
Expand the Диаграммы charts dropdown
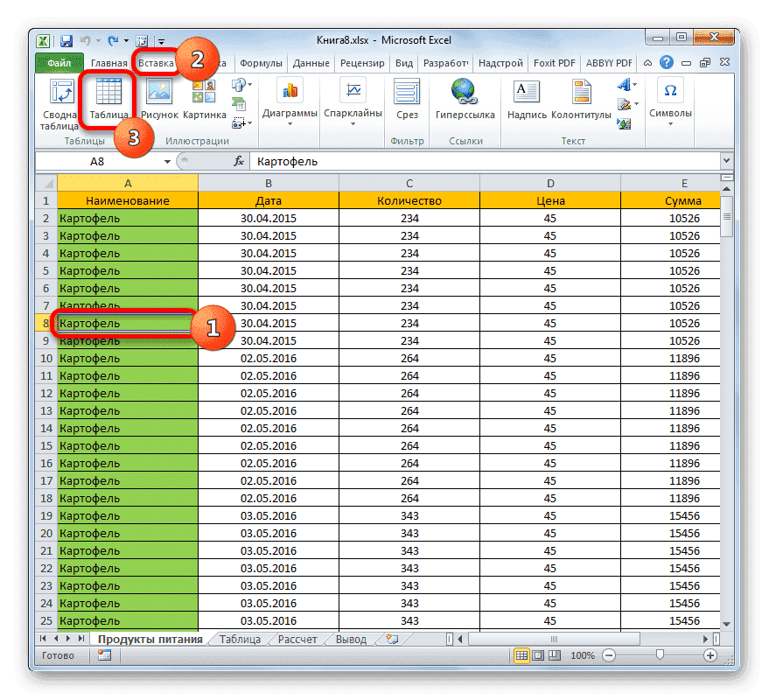pos(290,114)
